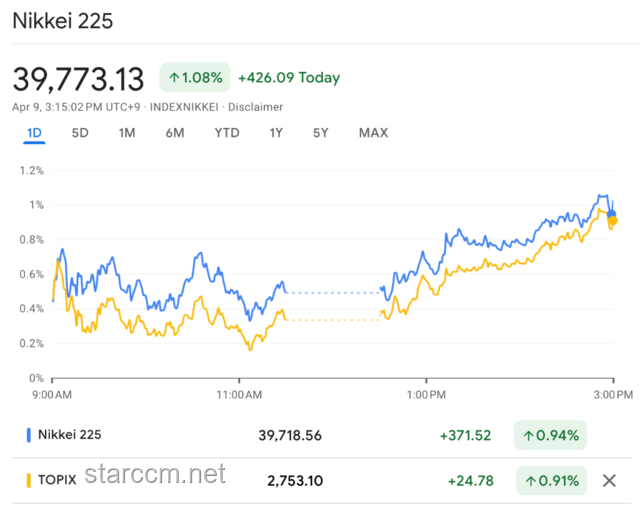Image resolution: width=640 pixels, height=514 pixels.
Task: Click the INDEXNIKKEI label
Action: pyautogui.click(x=184, y=107)
